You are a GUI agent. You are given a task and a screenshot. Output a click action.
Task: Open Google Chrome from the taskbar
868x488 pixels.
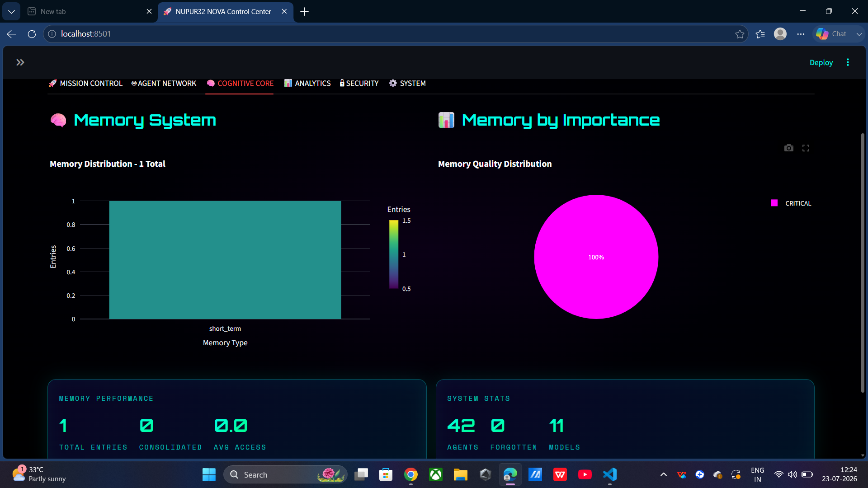pos(410,474)
